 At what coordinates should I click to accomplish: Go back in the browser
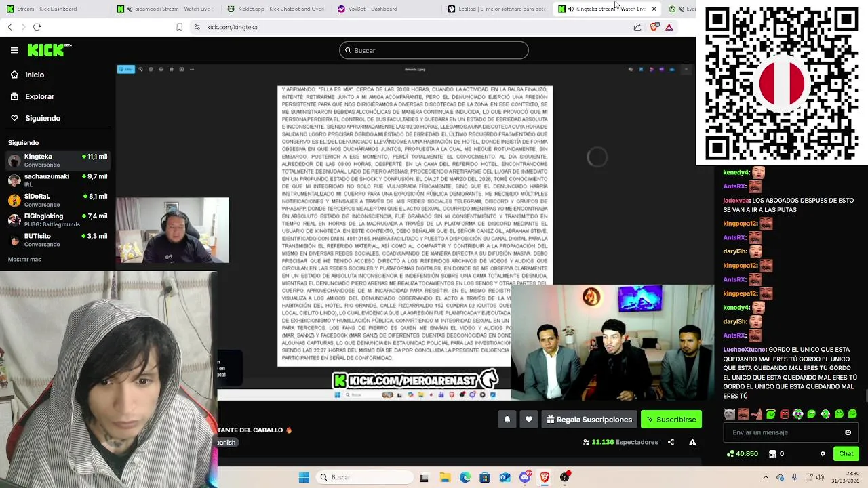click(9, 27)
